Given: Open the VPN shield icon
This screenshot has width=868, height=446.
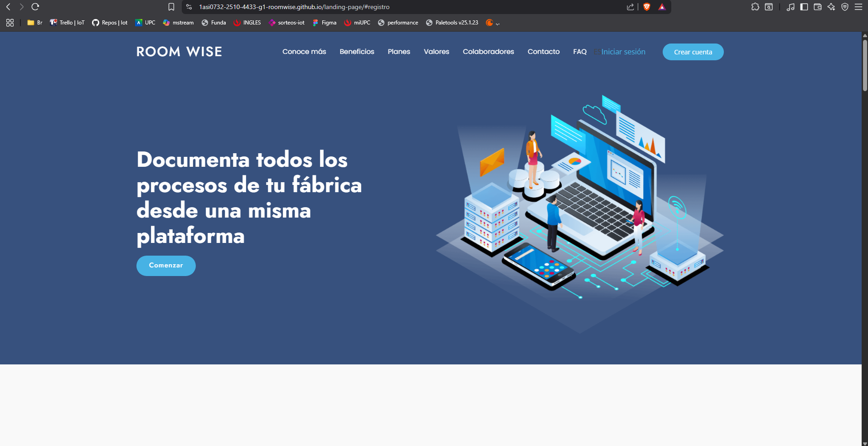Looking at the screenshot, I should click(x=845, y=7).
